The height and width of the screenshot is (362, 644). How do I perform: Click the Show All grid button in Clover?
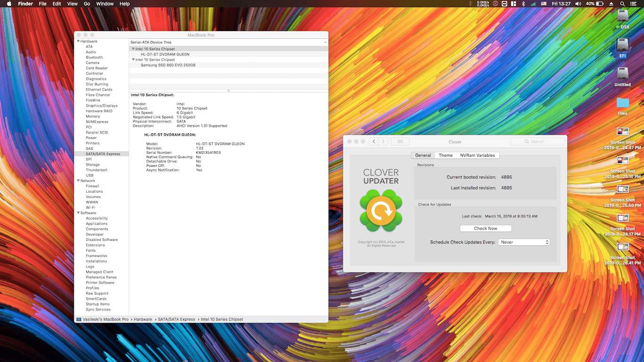[x=400, y=141]
